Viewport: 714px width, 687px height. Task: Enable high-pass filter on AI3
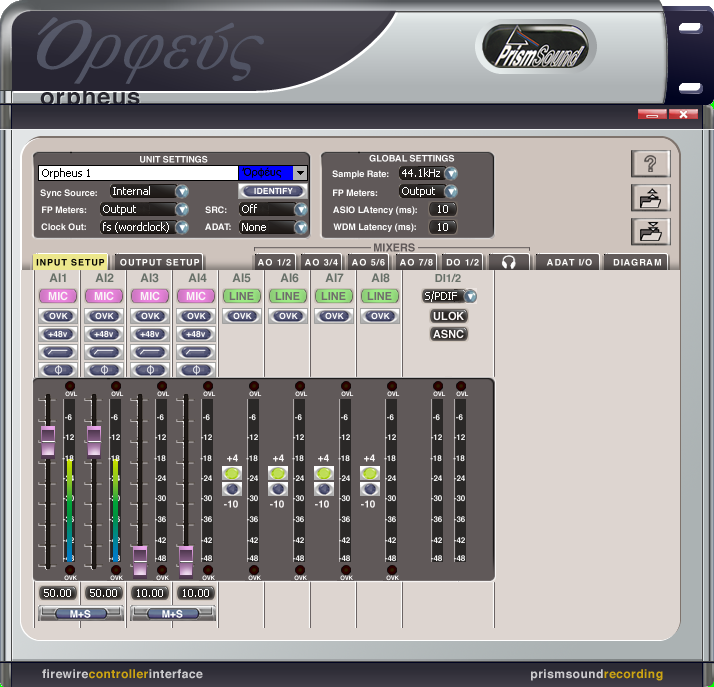click(x=150, y=352)
